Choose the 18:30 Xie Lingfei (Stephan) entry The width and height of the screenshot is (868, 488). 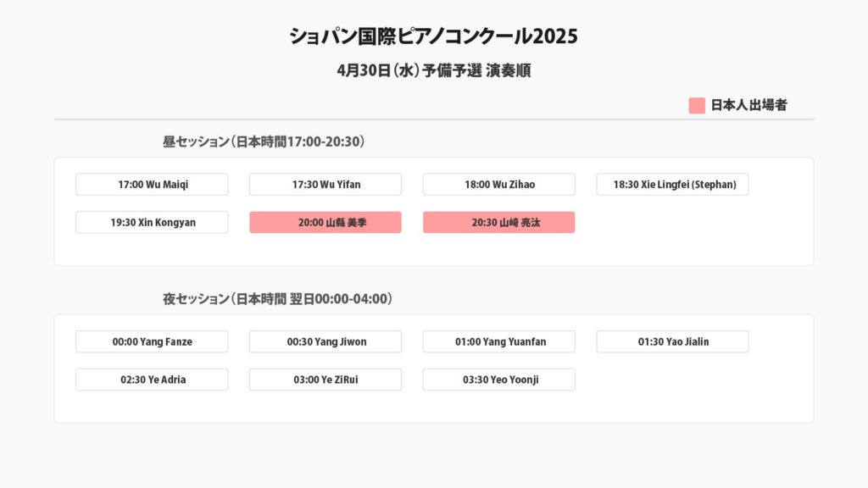tap(673, 185)
